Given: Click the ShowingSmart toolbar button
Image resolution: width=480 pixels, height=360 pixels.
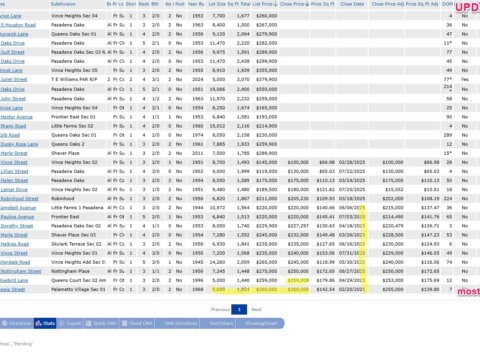Looking at the screenshot, I should [260, 323].
